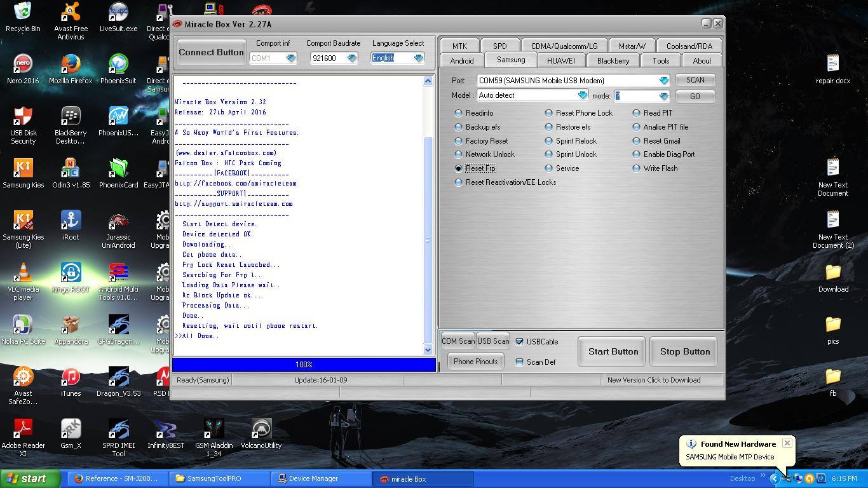Viewport: 868px width, 488px height.
Task: Open iTunes desktop shortcut
Action: click(x=71, y=382)
